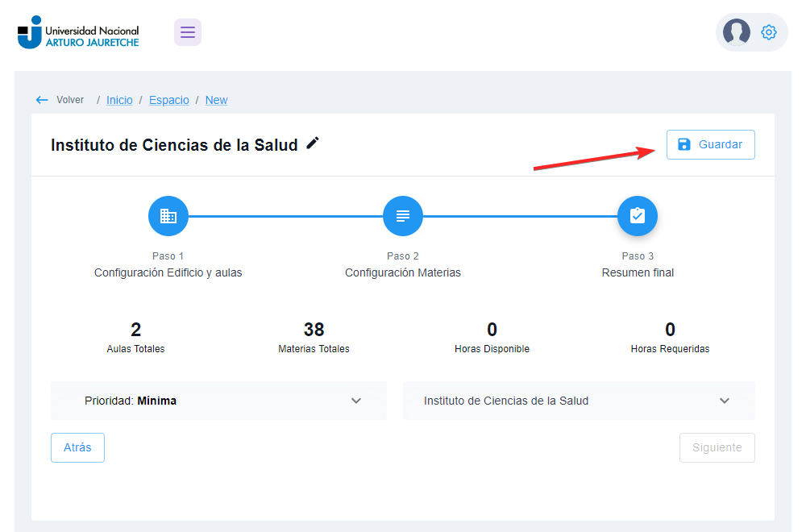
Task: Select Configuración Materias step label
Action: (x=403, y=272)
